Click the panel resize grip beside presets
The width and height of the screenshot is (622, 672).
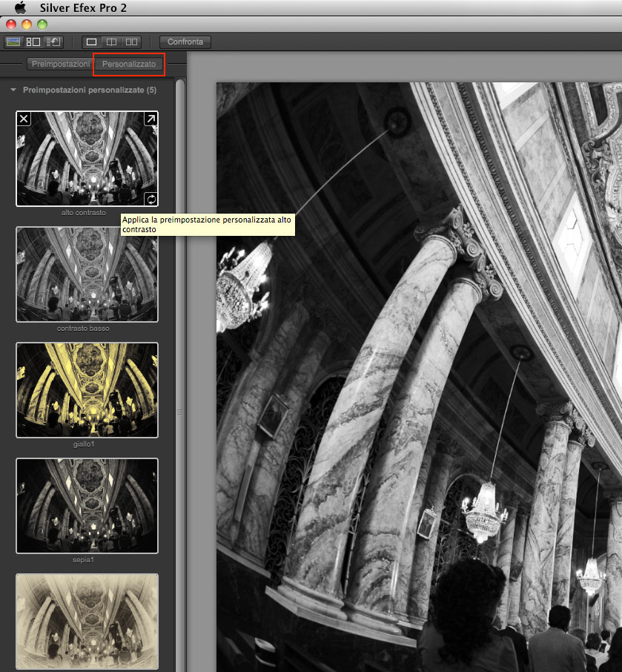180,412
